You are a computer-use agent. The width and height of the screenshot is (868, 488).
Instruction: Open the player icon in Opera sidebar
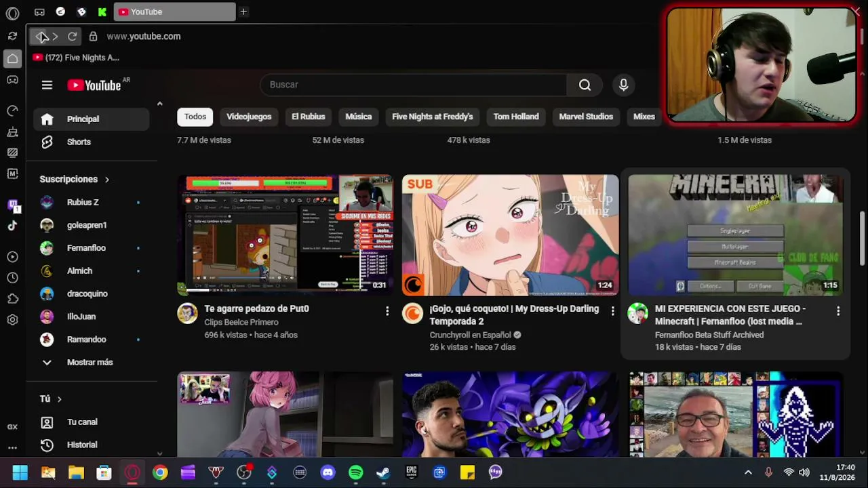point(12,257)
